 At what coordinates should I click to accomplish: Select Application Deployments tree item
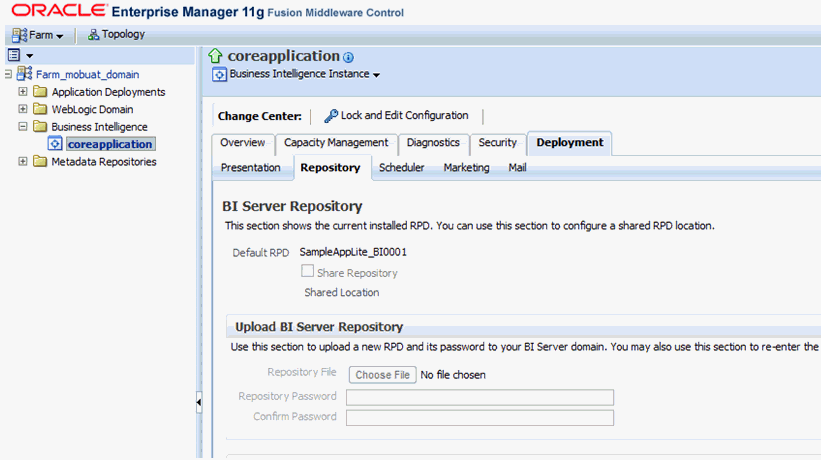108,92
